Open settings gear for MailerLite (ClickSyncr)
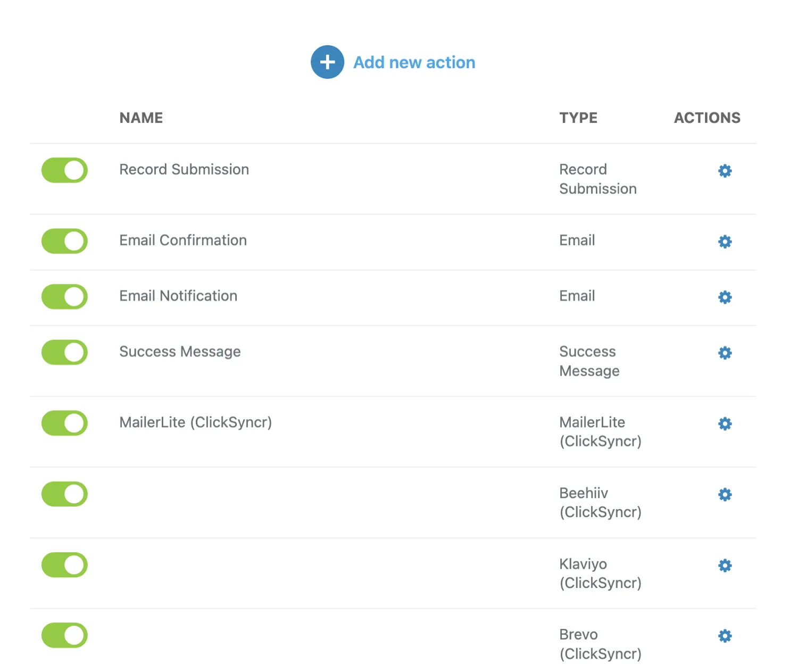Image resolution: width=798 pixels, height=672 pixels. [725, 424]
